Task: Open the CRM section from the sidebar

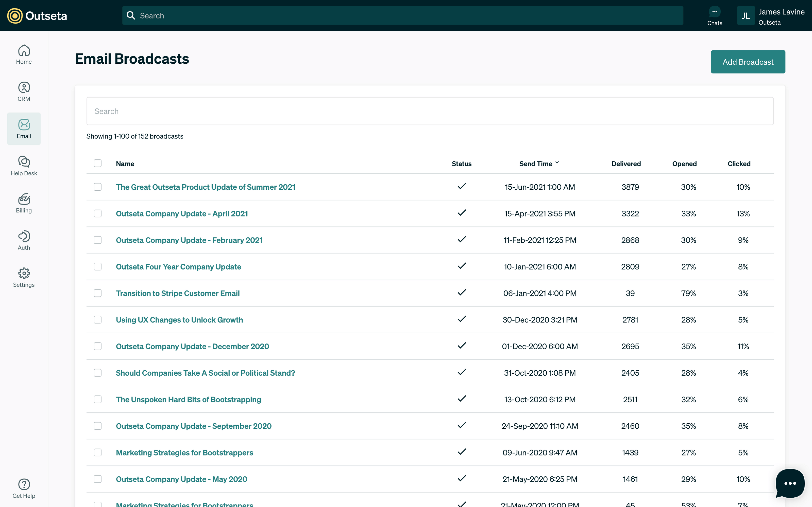Action: point(24,91)
